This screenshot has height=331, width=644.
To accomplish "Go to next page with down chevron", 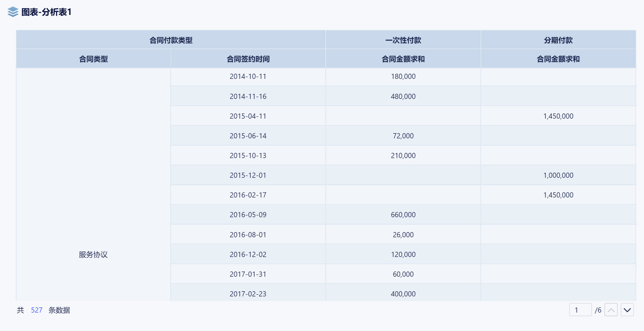I will click(x=627, y=310).
